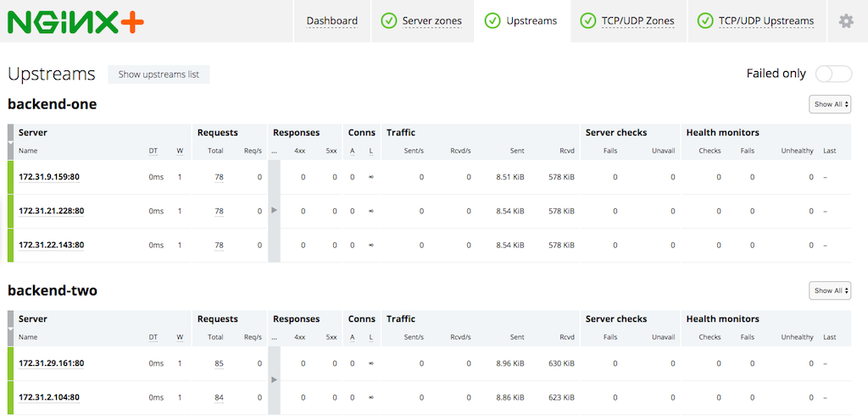This screenshot has height=420, width=868.
Task: Click request total 85 for 172.31.29.161:80
Action: pos(219,363)
